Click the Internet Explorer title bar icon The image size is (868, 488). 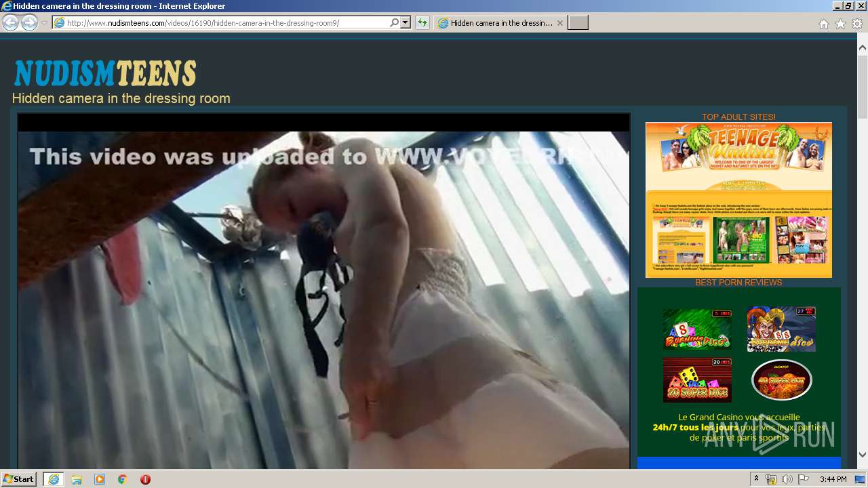6,6
